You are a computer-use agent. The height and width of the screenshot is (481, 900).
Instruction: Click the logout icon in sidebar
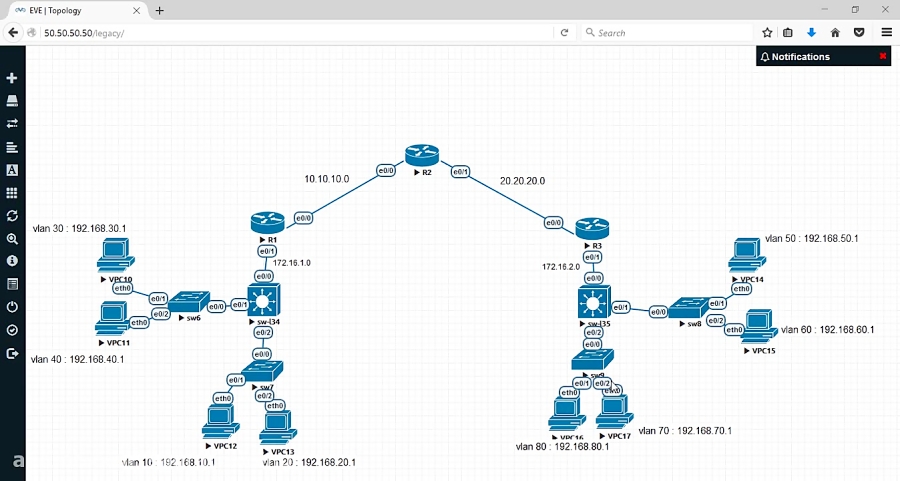[12, 354]
